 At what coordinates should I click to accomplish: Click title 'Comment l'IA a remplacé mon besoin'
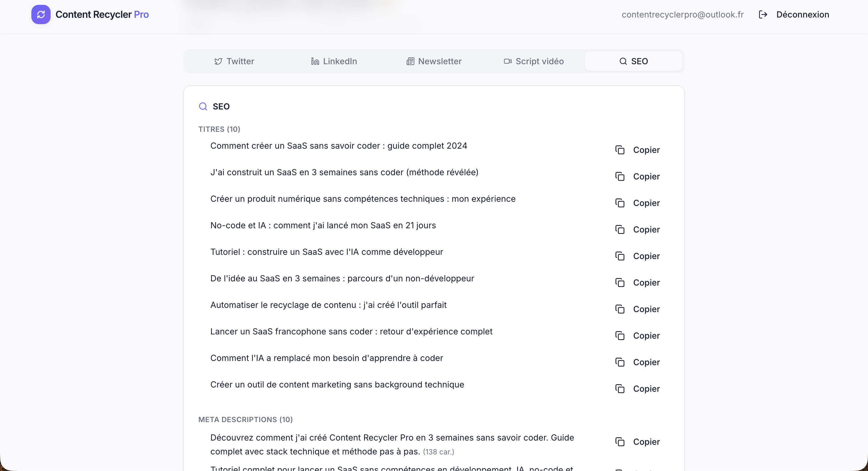(x=327, y=358)
